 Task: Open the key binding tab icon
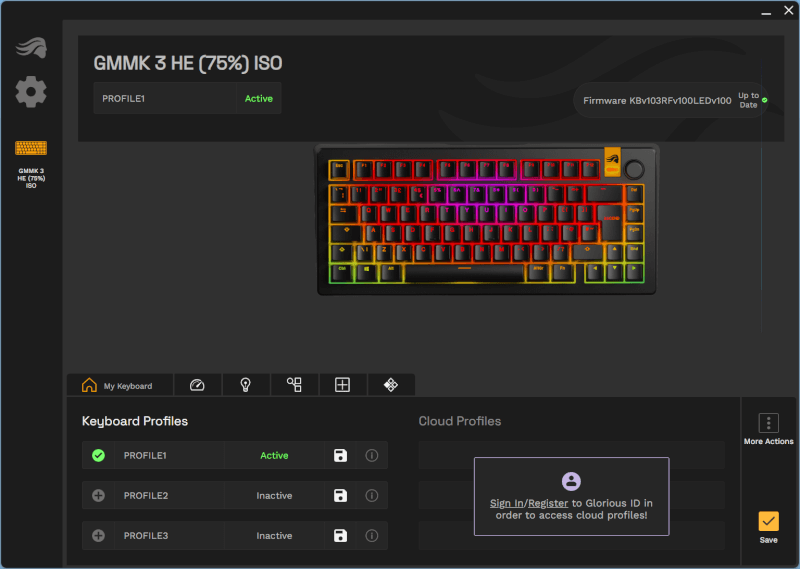click(294, 385)
